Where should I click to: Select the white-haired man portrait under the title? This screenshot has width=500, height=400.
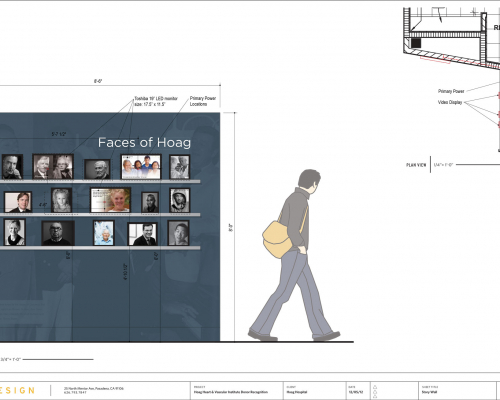click(97, 169)
